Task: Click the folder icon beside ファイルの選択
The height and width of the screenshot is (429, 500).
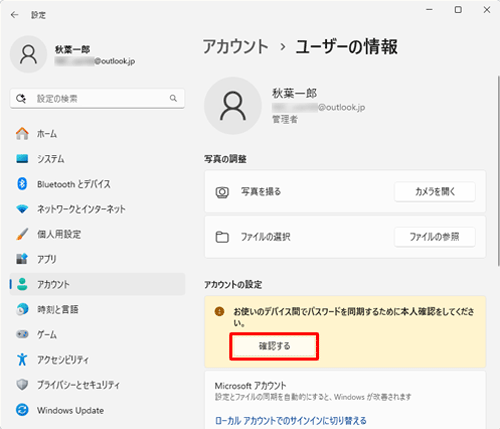Action: 222,237
